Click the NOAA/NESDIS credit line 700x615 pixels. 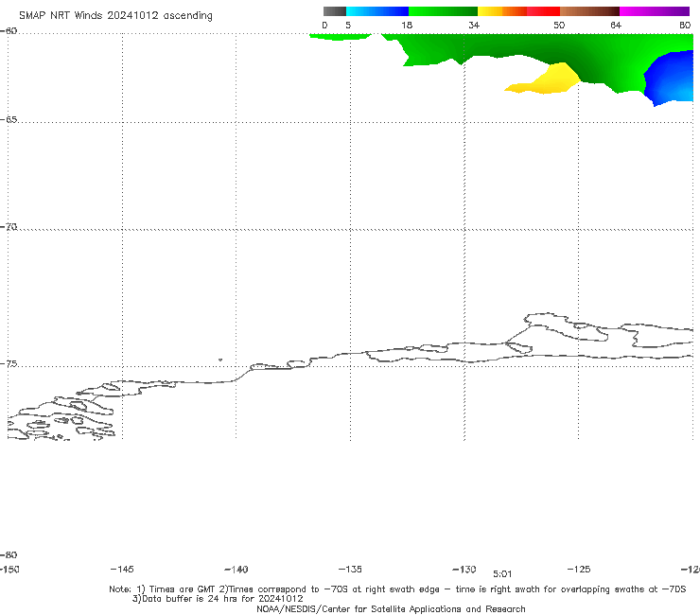click(391, 609)
